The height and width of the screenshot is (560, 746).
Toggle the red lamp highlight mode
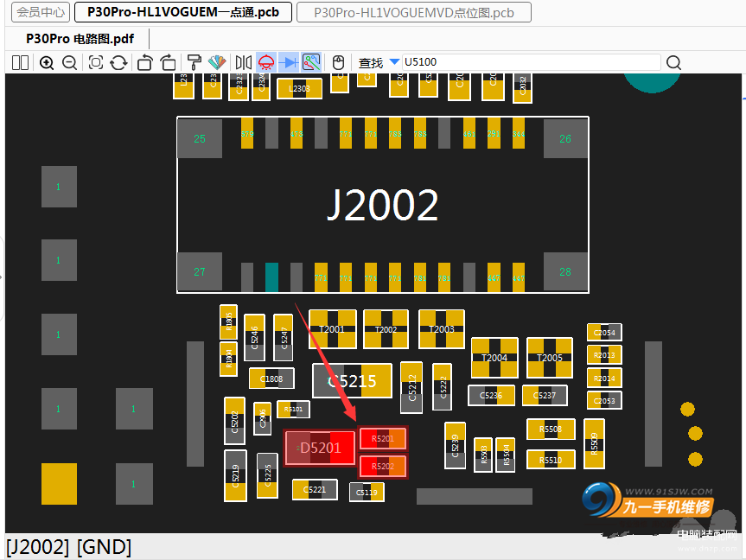[x=266, y=62]
